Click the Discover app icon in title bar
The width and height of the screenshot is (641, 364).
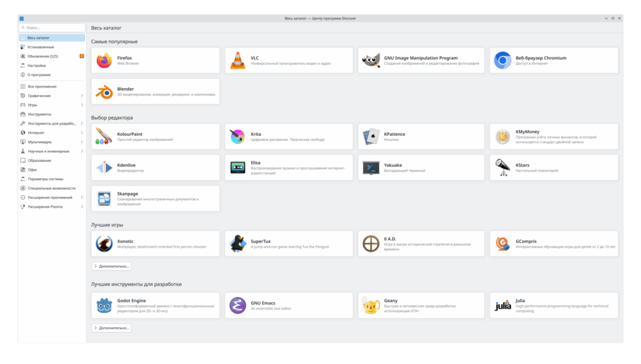click(22, 18)
